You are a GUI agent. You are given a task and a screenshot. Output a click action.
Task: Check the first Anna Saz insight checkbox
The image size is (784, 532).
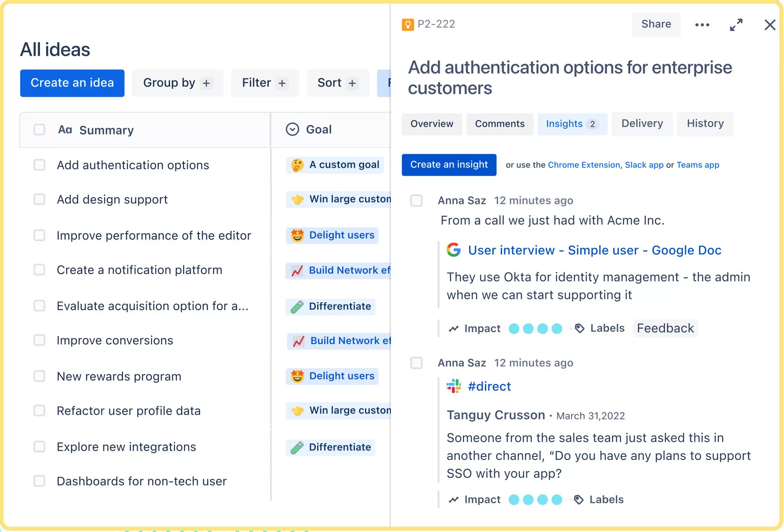click(x=416, y=201)
